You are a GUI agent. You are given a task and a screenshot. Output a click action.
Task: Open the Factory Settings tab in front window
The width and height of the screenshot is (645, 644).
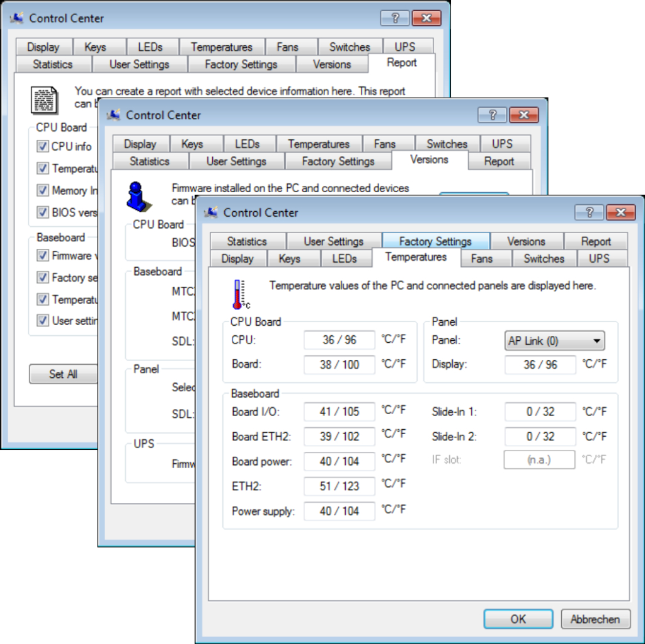[435, 241]
